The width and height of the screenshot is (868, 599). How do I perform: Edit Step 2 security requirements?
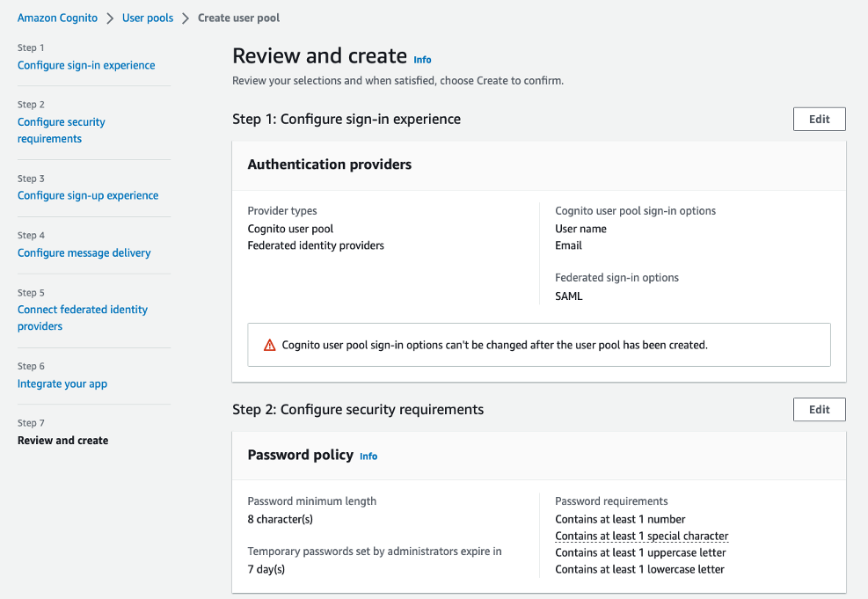point(820,410)
